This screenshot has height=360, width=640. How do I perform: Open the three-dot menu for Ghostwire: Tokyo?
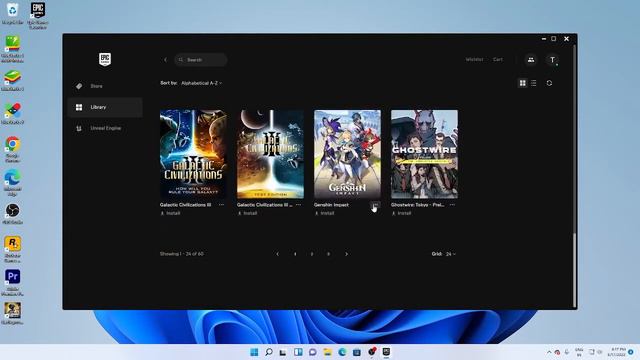click(x=452, y=205)
